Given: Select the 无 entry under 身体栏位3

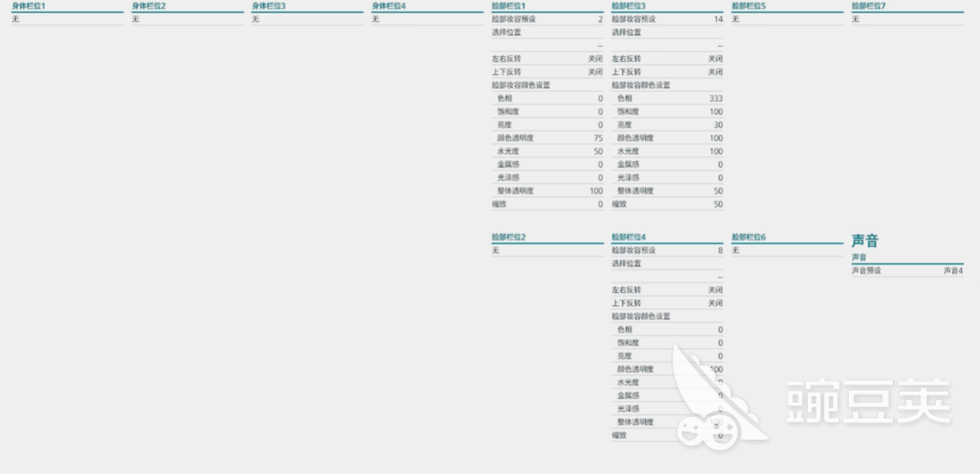Looking at the screenshot, I should (255, 19).
